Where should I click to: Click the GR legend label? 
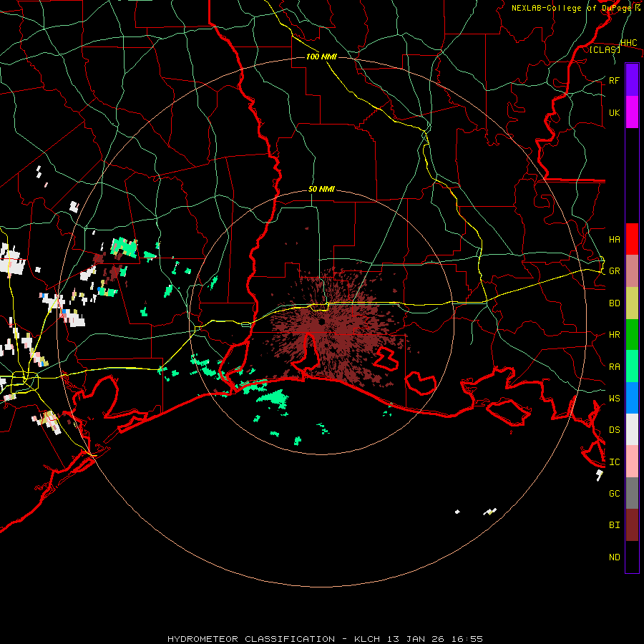(x=614, y=271)
